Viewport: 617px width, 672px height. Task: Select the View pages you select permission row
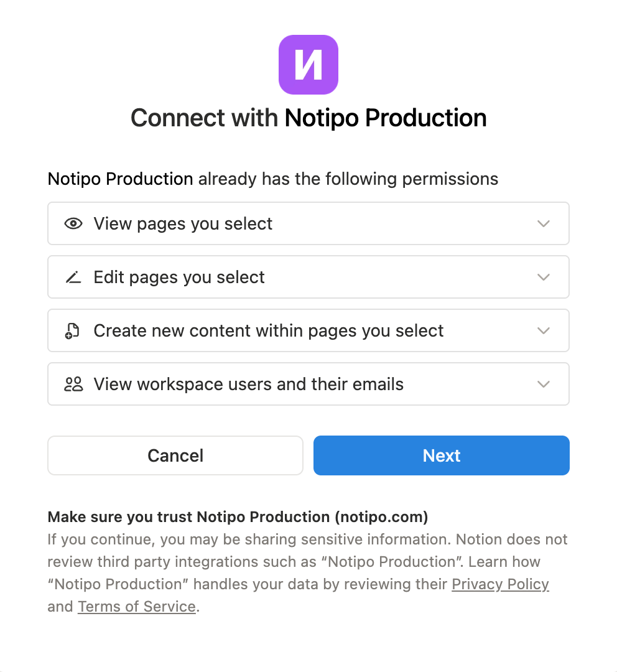pos(308,223)
